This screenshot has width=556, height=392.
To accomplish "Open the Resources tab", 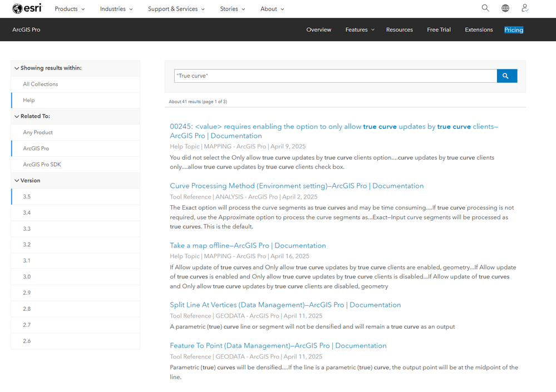I will (399, 29).
